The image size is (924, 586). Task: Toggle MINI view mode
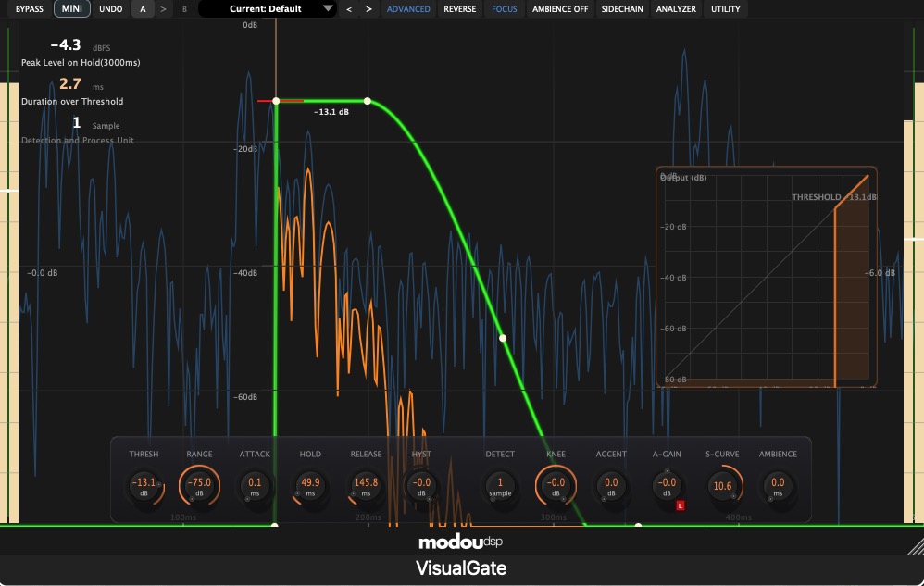pos(72,9)
